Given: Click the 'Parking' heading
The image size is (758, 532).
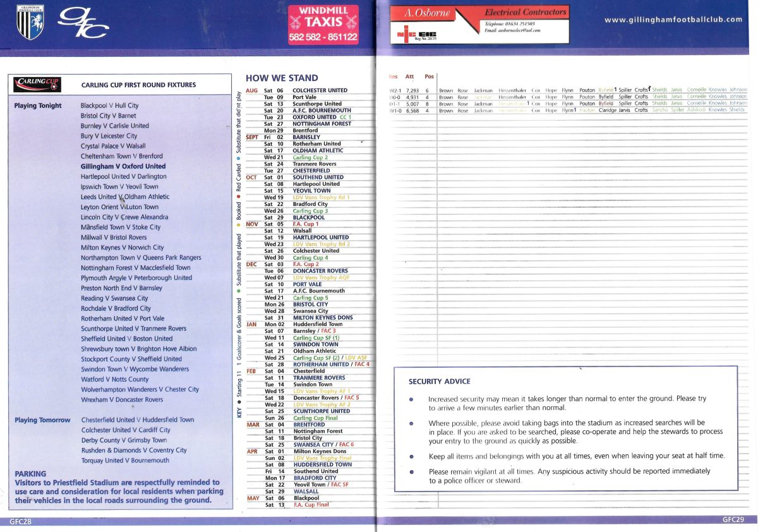Looking at the screenshot, I should coord(30,473).
